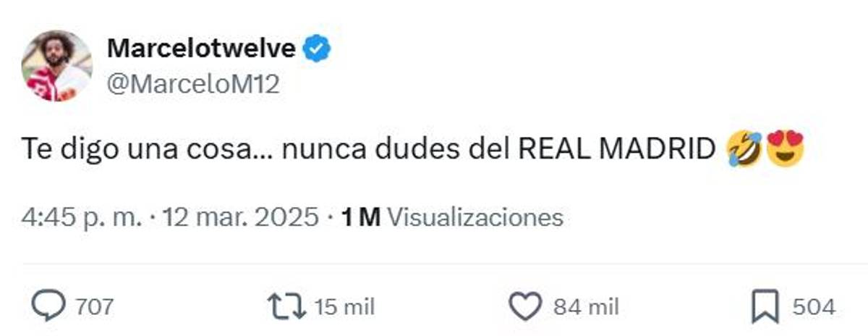This screenshot has height=336, width=868.
Task: Open the 1 M Visualizaciones stat
Action: click(x=452, y=217)
